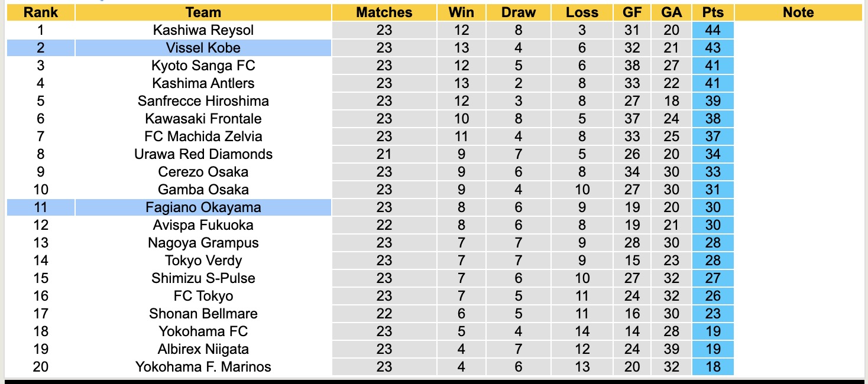Click the GA column header
The image size is (868, 384).
coord(672,12)
